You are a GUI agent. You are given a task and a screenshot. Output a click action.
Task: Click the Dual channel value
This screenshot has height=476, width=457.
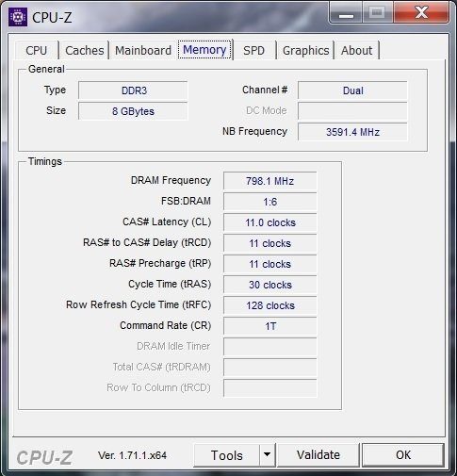point(352,90)
